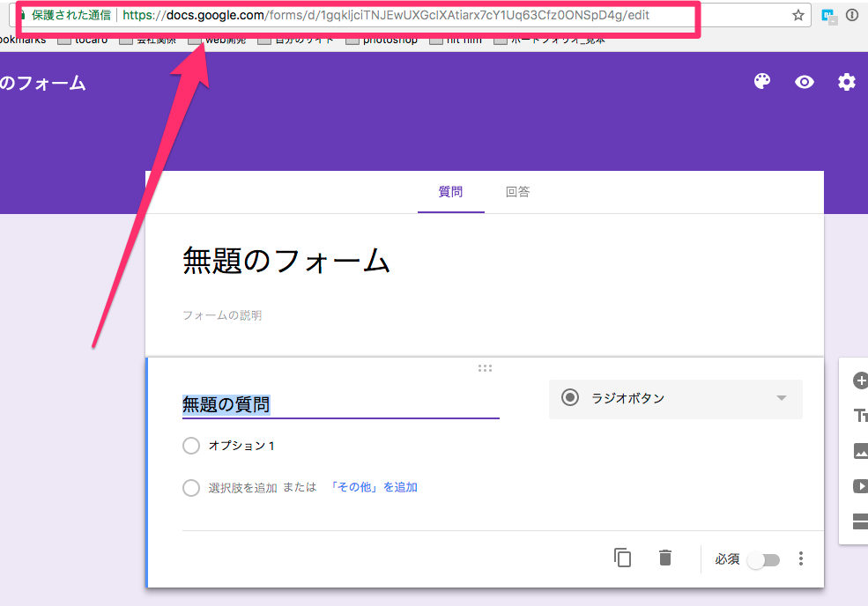Add title and description via the Tt icon

click(x=860, y=415)
